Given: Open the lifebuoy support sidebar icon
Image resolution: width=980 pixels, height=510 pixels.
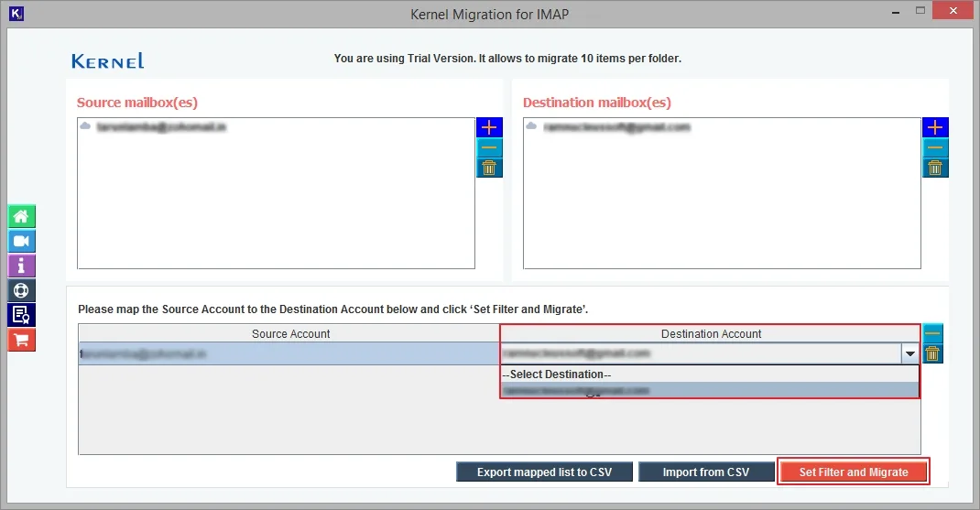Looking at the screenshot, I should pos(21,290).
